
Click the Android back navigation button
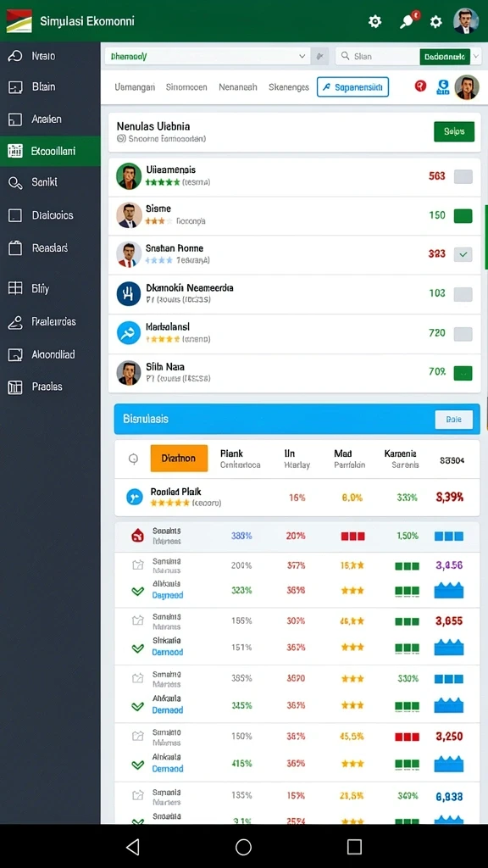click(x=132, y=847)
